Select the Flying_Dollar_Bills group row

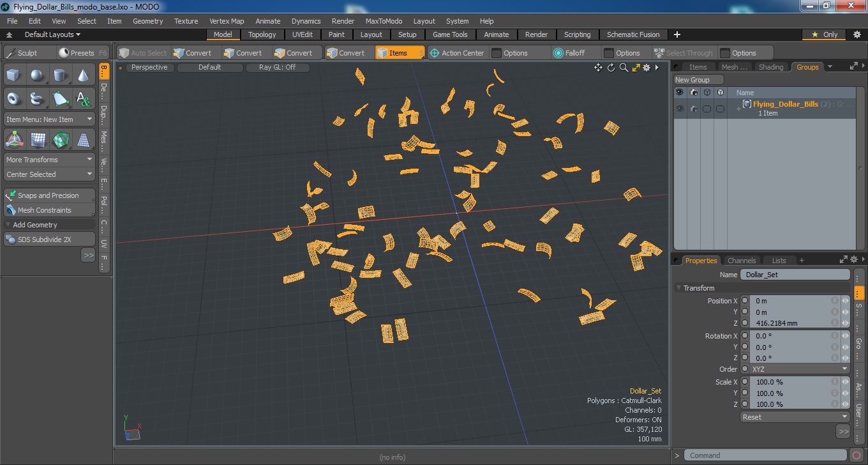pyautogui.click(x=765, y=109)
